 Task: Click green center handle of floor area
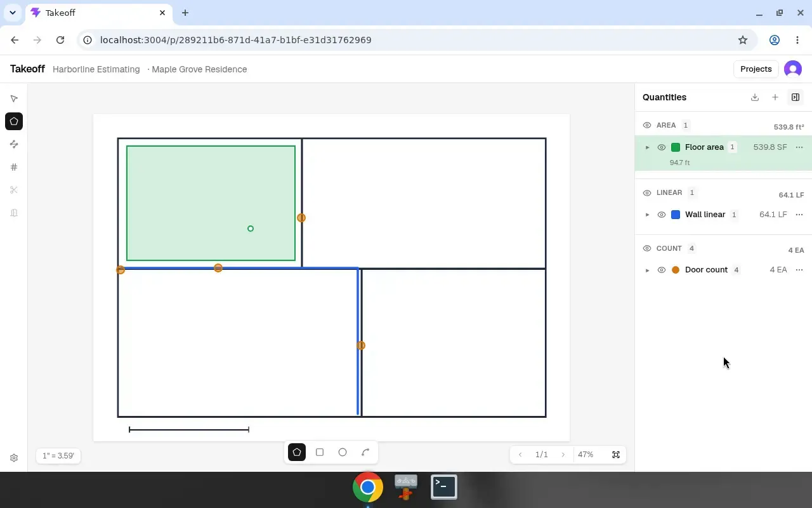pos(251,229)
